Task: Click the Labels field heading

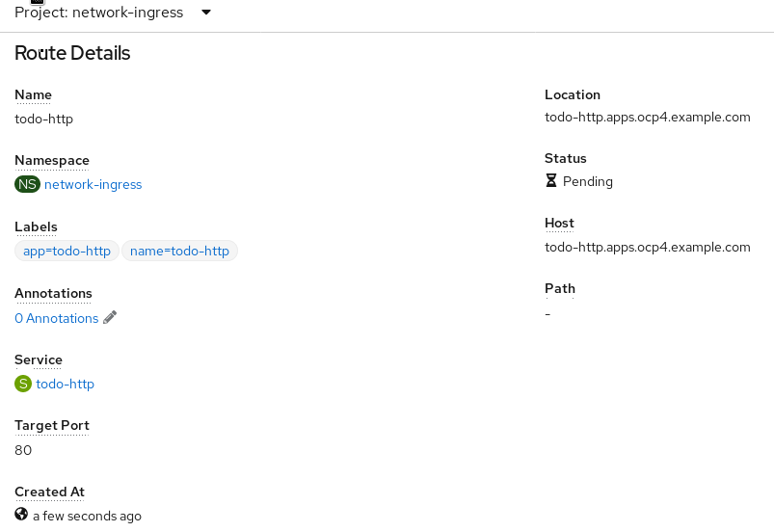Action: pyautogui.click(x=36, y=226)
